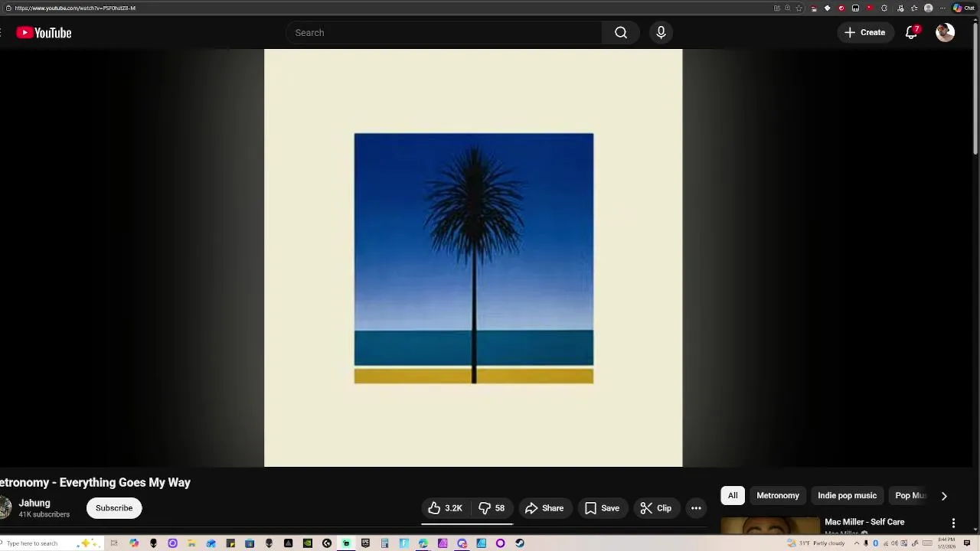
Task: Focus the YouTube search field
Action: [444, 33]
